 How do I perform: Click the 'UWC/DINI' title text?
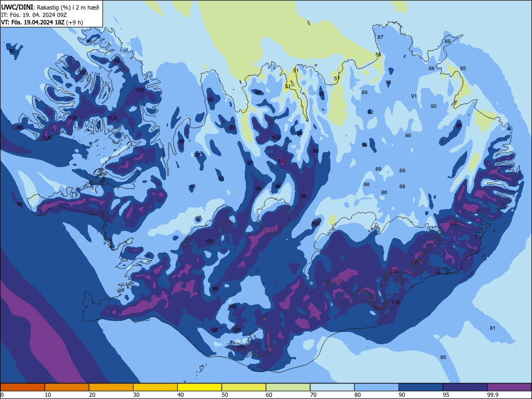(x=17, y=7)
